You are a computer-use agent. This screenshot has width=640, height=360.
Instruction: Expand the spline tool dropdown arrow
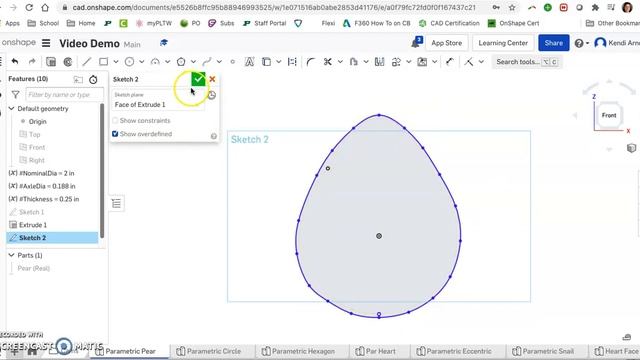click(x=219, y=62)
